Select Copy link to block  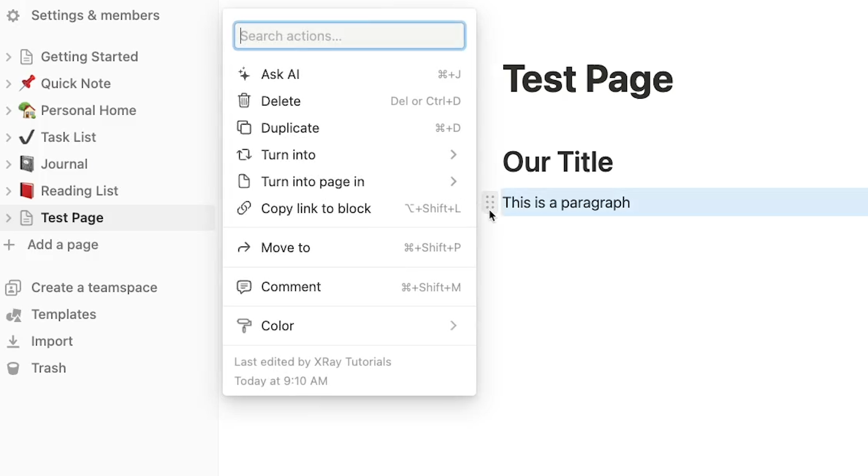click(349, 209)
